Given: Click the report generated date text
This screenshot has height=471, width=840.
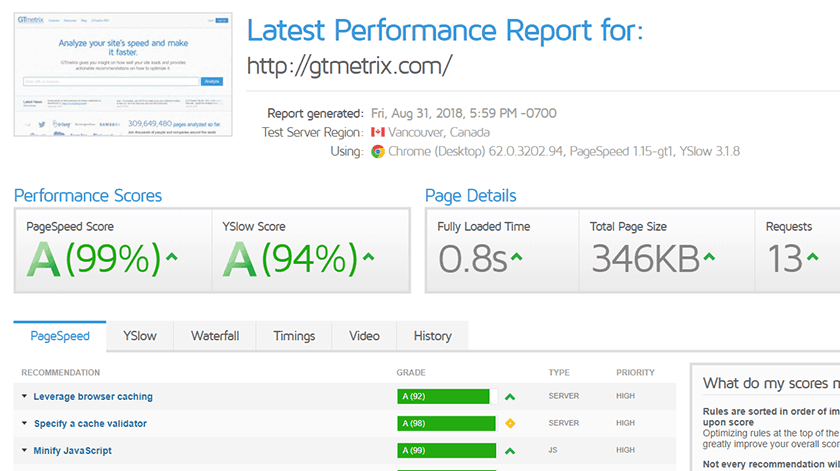Looking at the screenshot, I should click(464, 114).
